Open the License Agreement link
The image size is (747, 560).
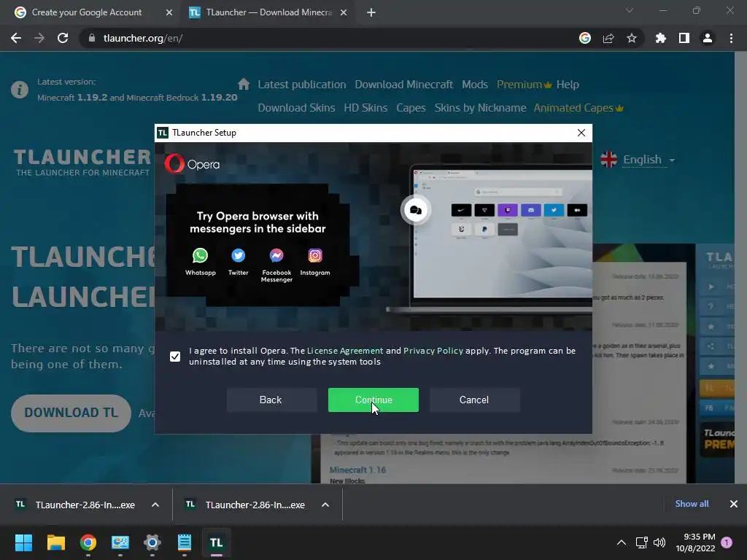tap(345, 351)
